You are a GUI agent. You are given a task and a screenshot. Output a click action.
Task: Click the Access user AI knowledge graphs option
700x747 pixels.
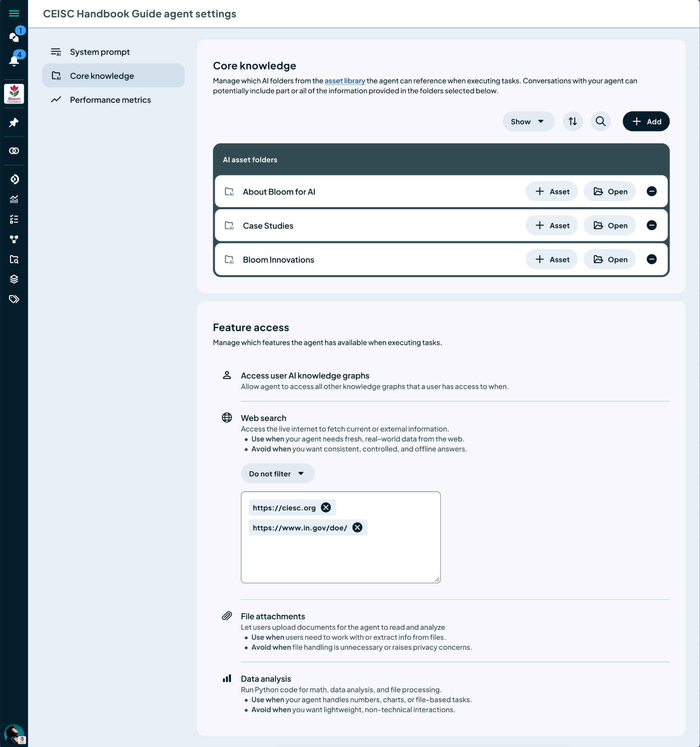305,375
